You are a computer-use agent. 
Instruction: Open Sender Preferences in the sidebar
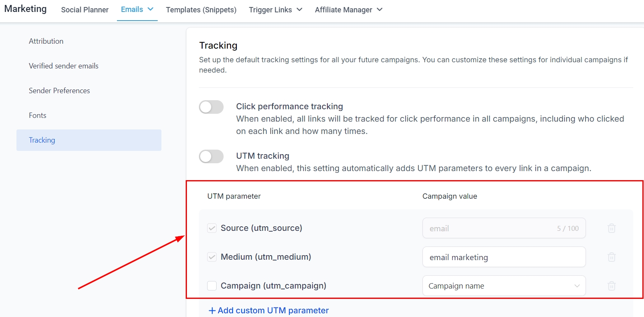pos(59,91)
